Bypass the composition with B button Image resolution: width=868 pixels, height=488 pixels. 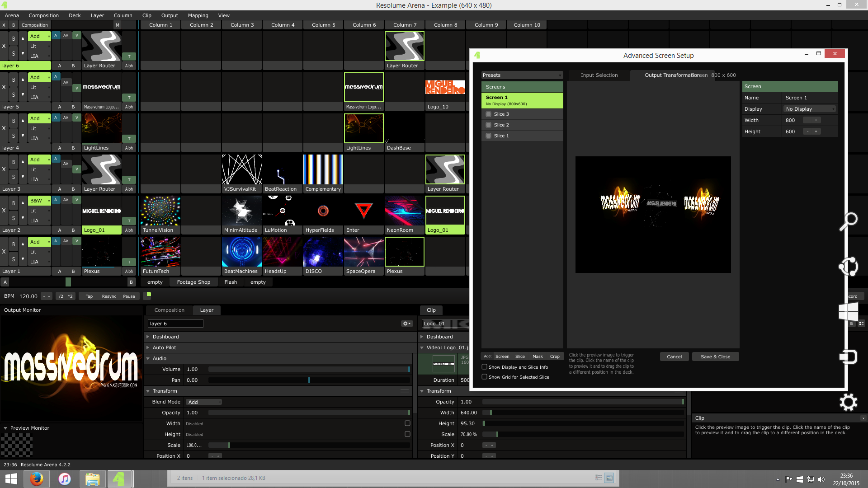(14, 25)
